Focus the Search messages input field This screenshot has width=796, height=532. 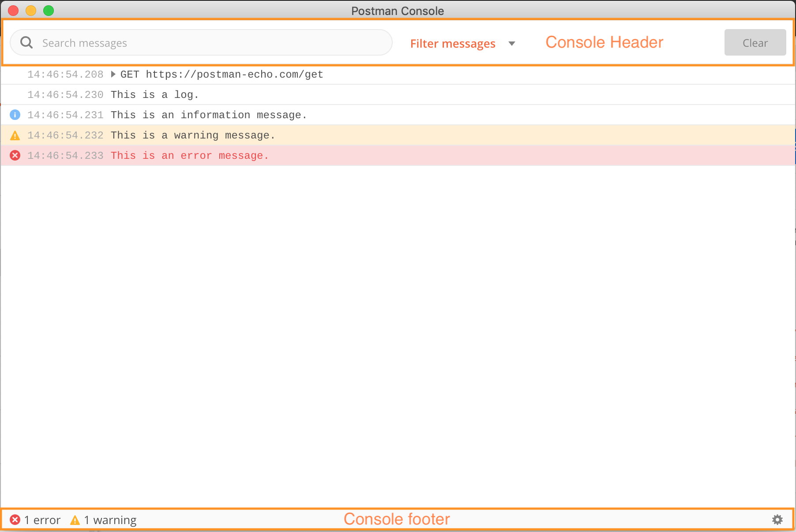pos(212,43)
